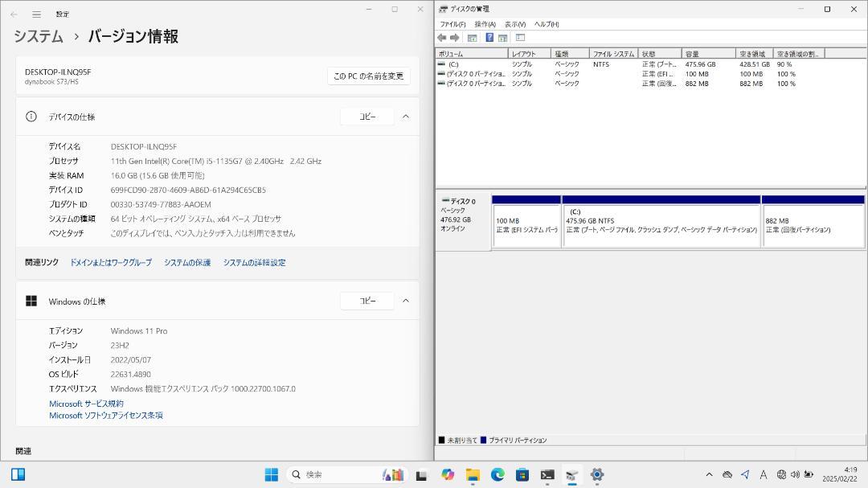Sort by ボリューム column header
The image size is (868, 488).
coord(472,54)
